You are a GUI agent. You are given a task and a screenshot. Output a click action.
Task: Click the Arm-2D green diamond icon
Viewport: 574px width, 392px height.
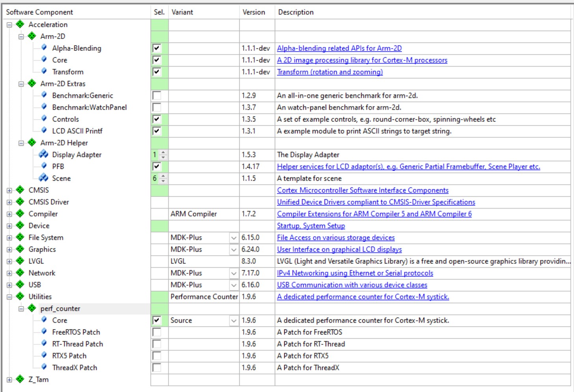click(32, 36)
